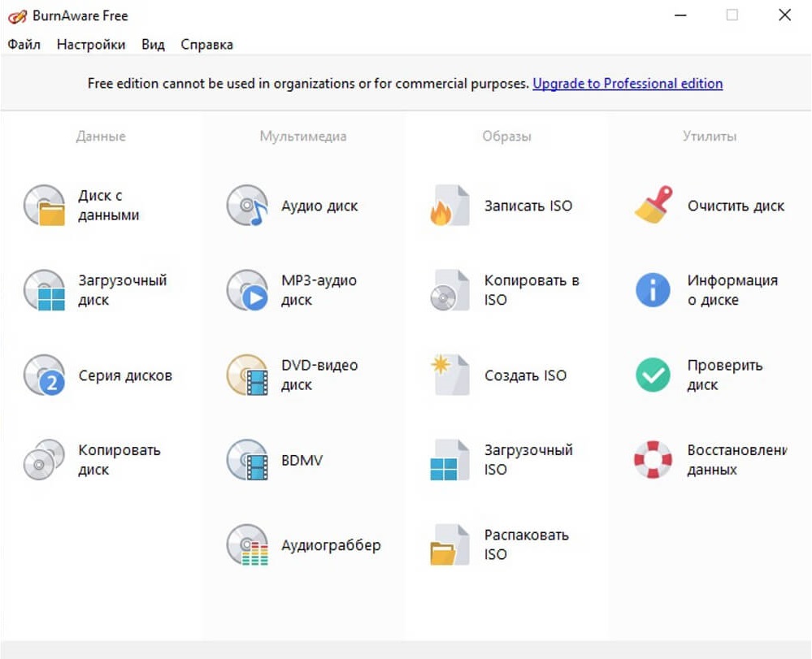Click the Копировать в ISO label text
The height and width of the screenshot is (659, 812).
coord(532,290)
